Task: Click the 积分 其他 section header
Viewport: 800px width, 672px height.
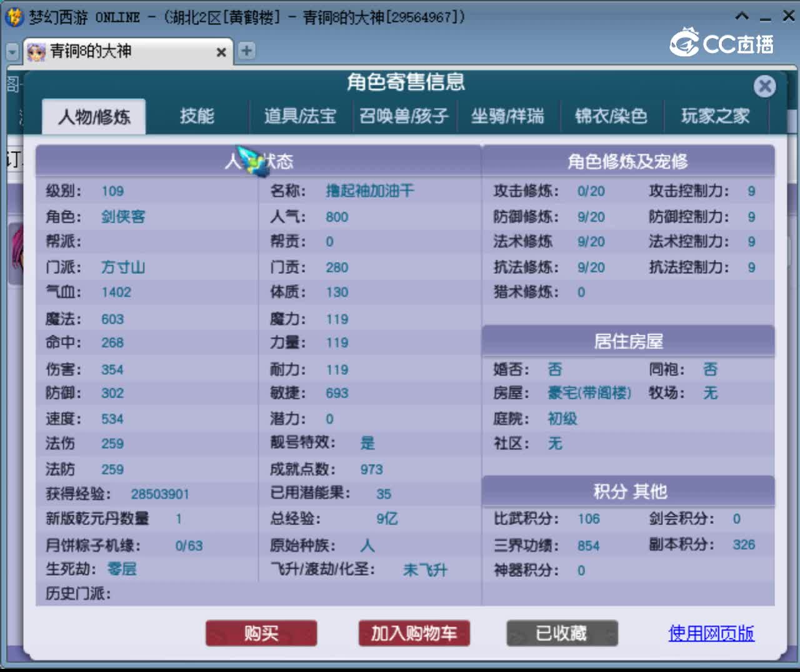Action: click(x=627, y=491)
